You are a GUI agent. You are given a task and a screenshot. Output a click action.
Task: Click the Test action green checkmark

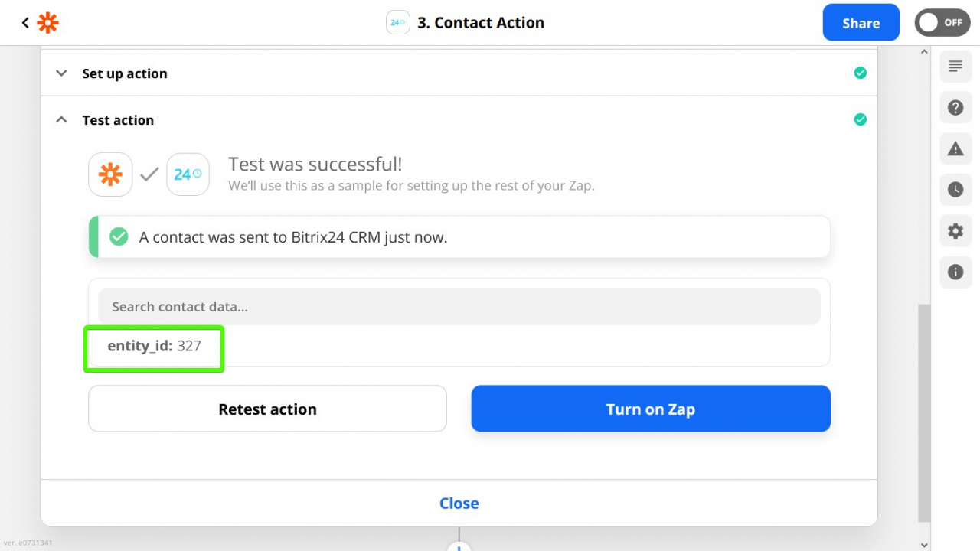click(x=861, y=119)
